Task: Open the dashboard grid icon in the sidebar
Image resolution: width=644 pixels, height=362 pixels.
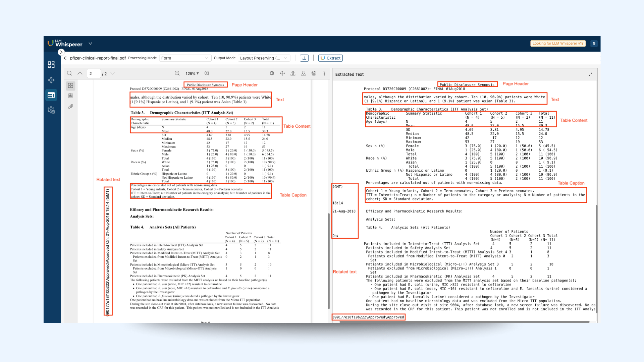Action: coord(51,65)
